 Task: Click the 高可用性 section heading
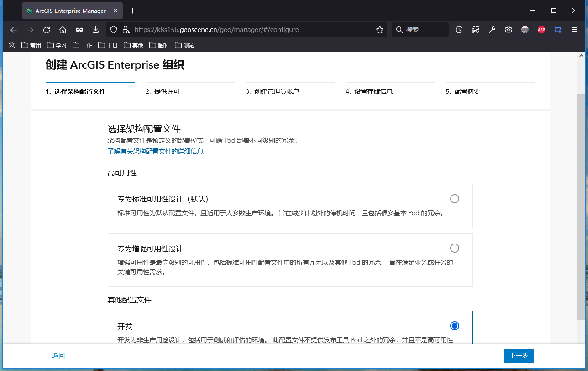122,173
